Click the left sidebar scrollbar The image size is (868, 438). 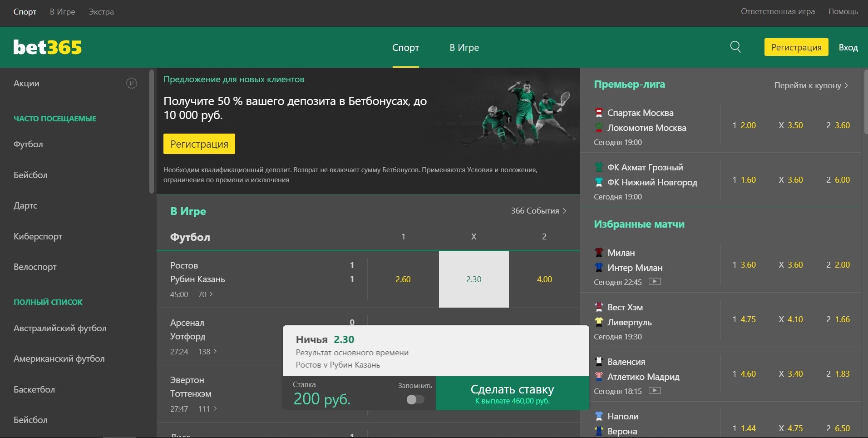pos(152,132)
